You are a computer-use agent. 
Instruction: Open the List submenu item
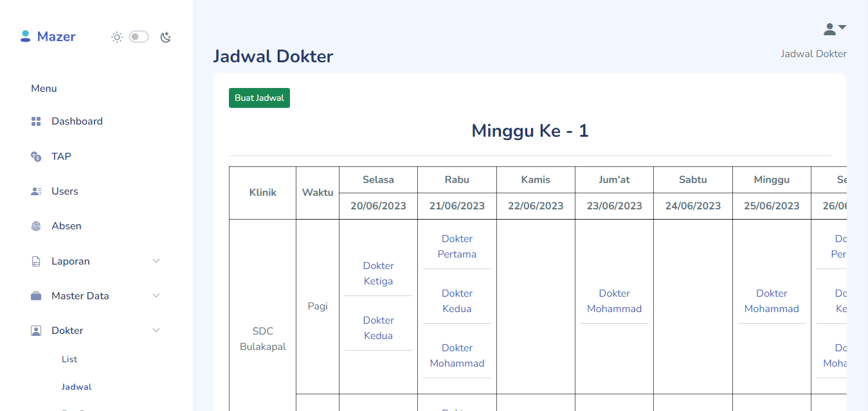pos(69,360)
